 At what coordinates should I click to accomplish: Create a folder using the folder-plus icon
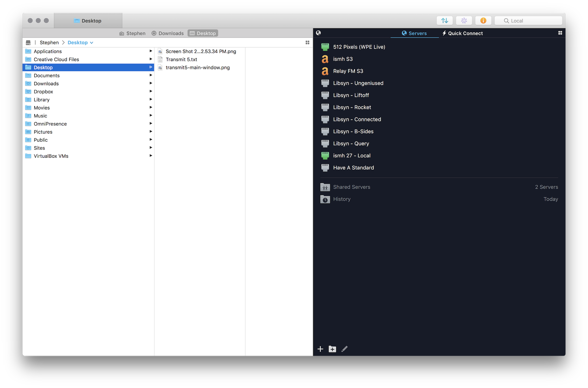[x=332, y=349]
